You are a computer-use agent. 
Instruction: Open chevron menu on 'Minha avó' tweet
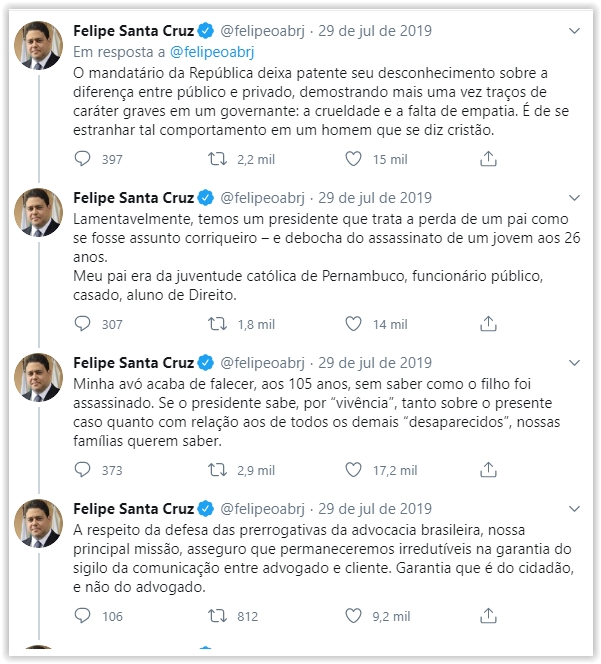click(574, 362)
